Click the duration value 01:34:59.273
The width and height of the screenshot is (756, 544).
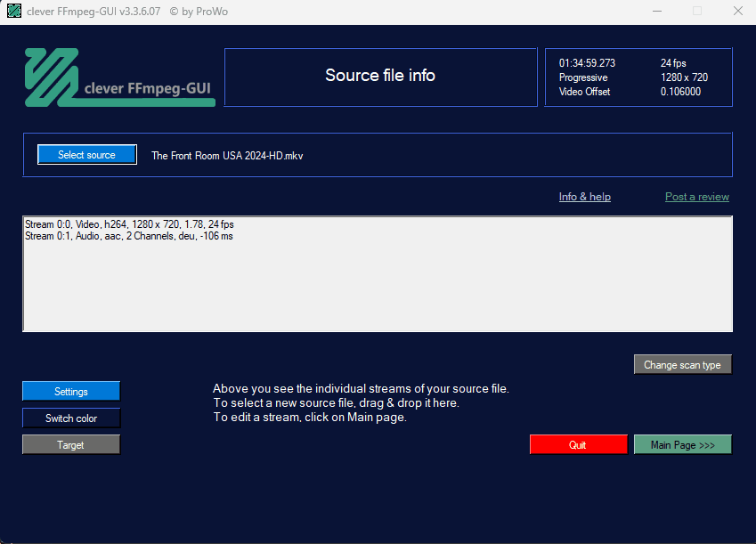[587, 63]
